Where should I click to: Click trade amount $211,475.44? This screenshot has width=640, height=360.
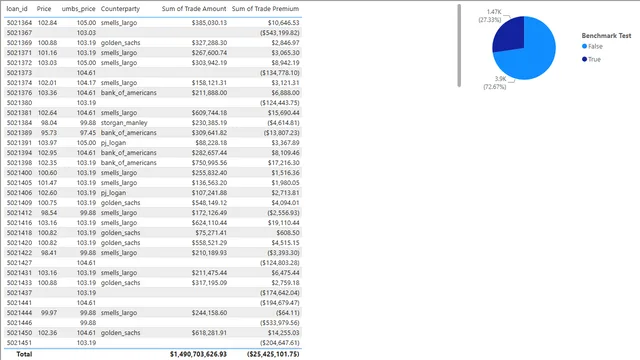pyautogui.click(x=209, y=273)
